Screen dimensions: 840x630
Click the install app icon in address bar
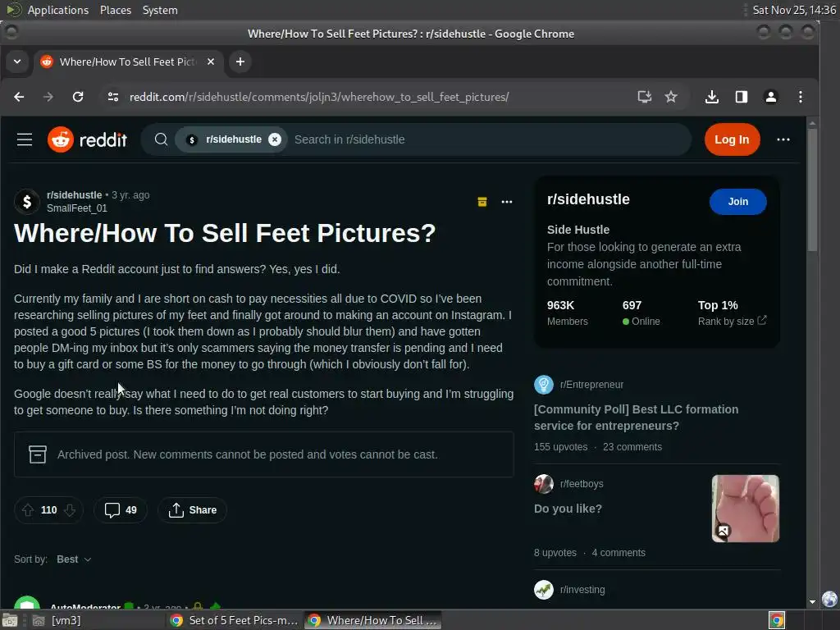(645, 97)
